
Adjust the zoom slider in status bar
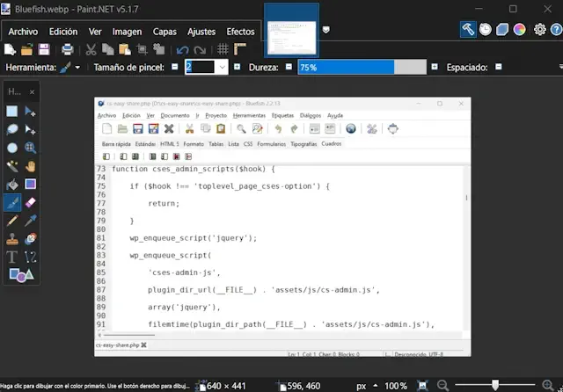[495, 386]
